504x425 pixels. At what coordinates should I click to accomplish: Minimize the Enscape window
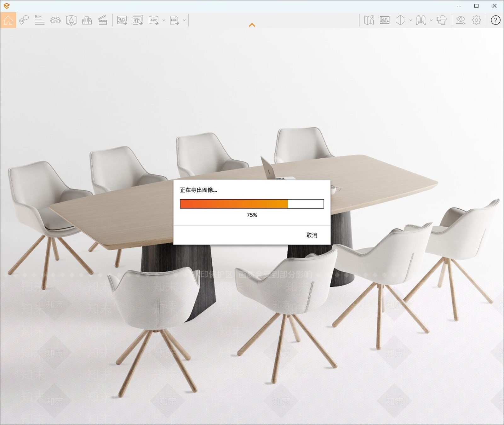click(x=459, y=6)
